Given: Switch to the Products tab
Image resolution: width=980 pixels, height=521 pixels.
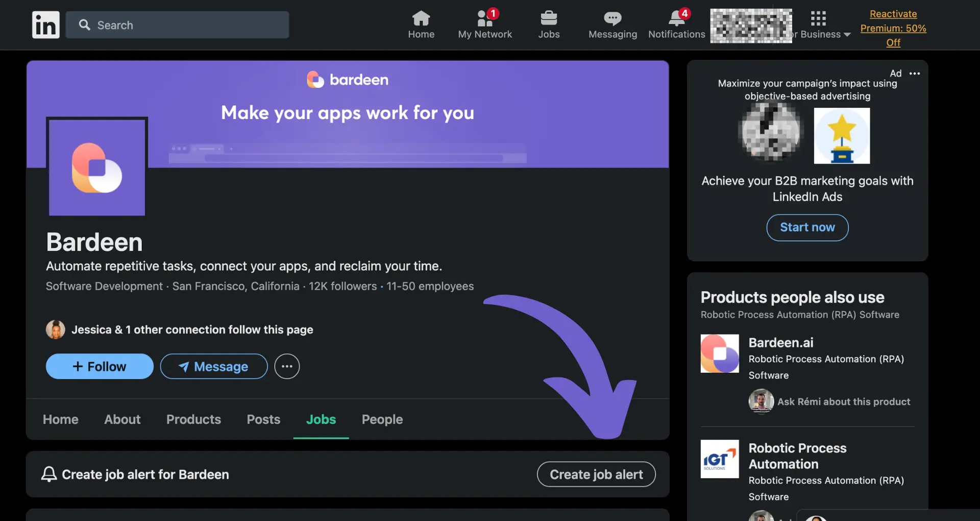Looking at the screenshot, I should pos(193,419).
